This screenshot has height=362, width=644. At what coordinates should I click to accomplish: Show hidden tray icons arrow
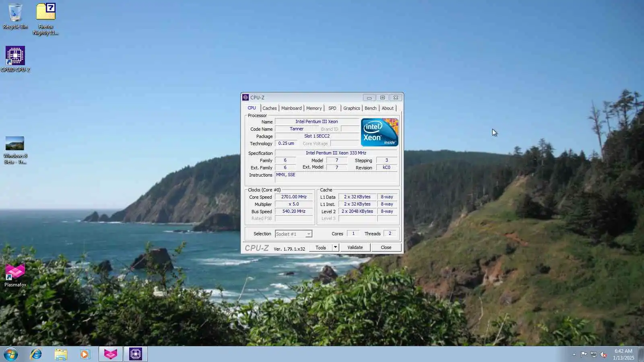tap(574, 354)
